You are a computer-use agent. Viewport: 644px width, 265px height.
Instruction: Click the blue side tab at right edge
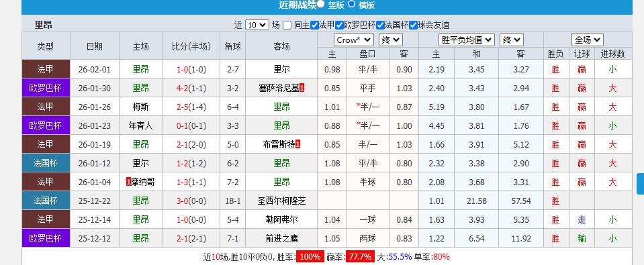pyautogui.click(x=640, y=184)
